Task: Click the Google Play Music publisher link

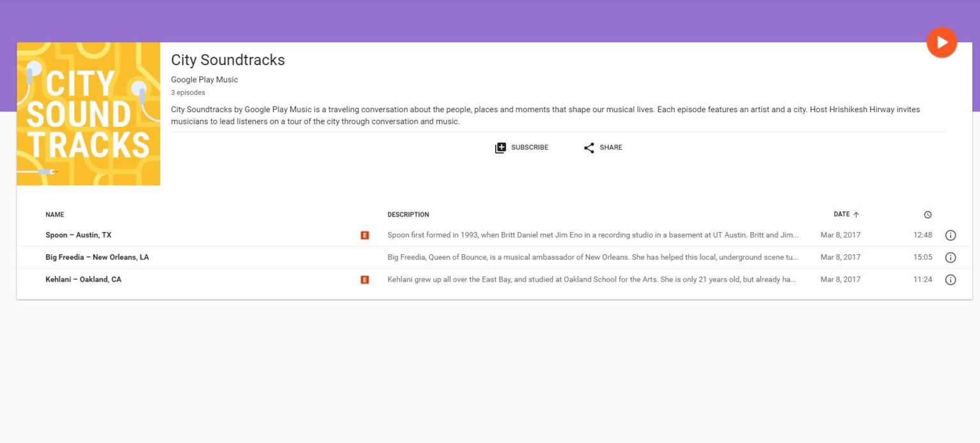Action: pos(204,79)
